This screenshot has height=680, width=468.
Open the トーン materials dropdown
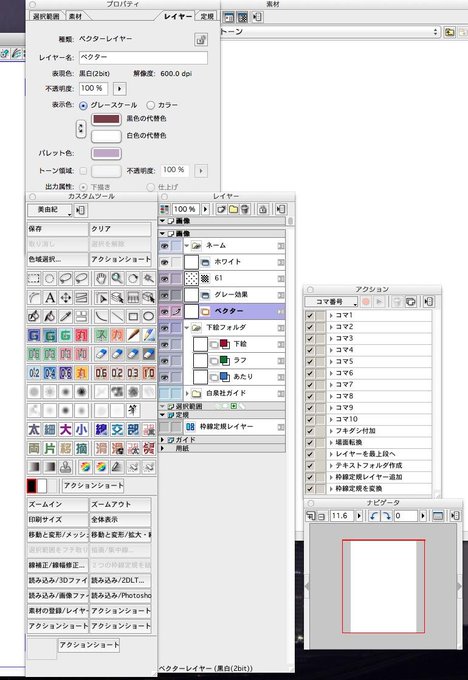pos(331,32)
